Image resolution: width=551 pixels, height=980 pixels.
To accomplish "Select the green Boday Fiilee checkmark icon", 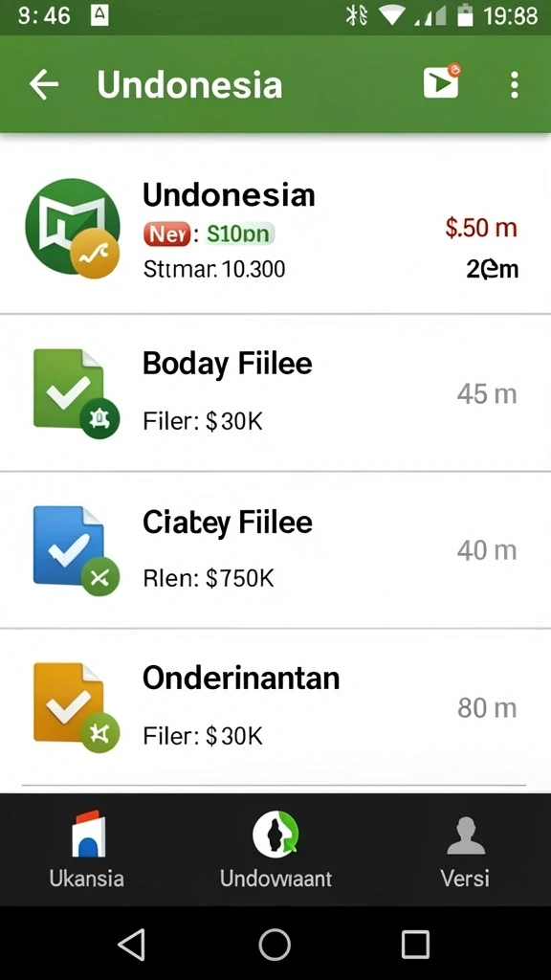I will click(x=68, y=389).
